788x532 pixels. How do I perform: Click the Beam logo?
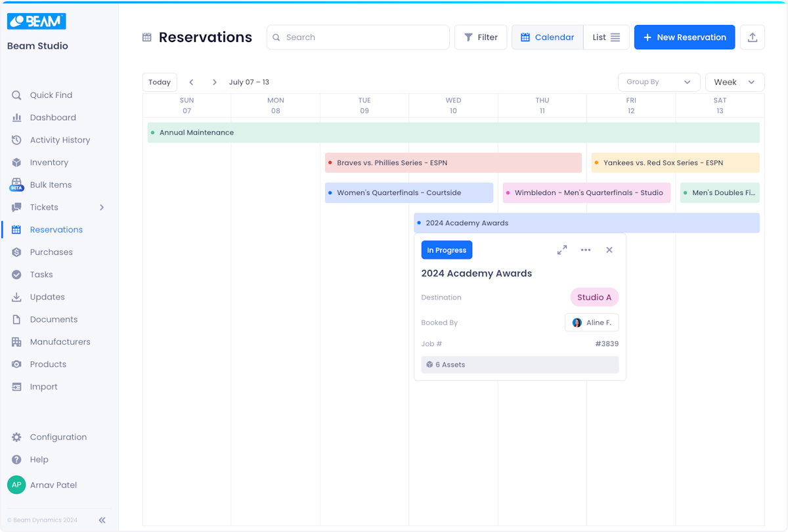click(37, 21)
